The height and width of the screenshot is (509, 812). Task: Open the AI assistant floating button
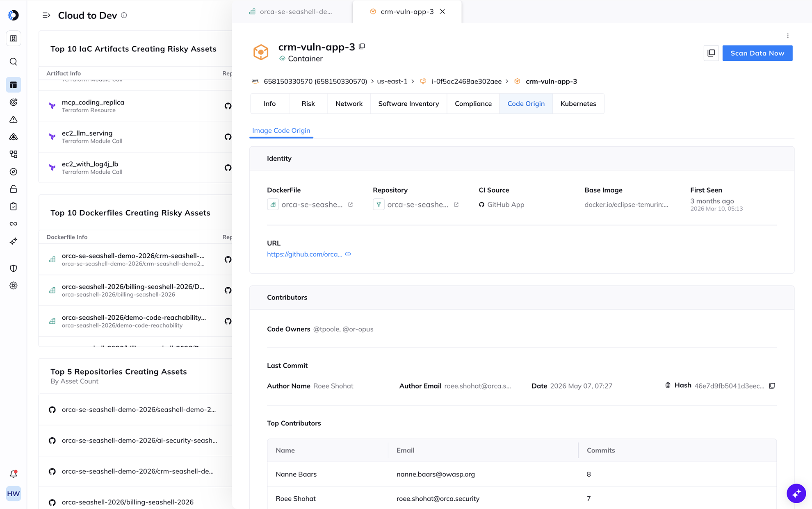(796, 493)
